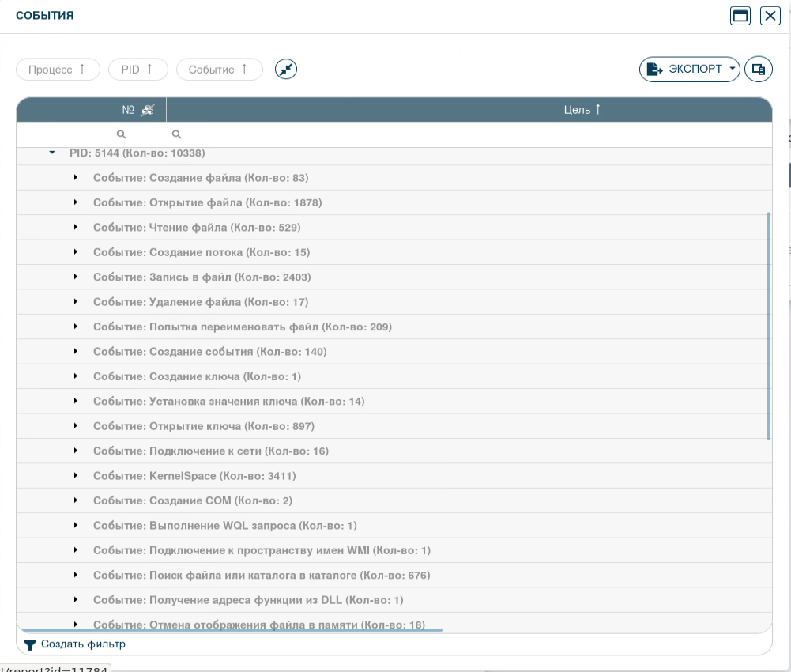Open the ЭКСПОРТ dropdown
Image resolution: width=791 pixels, height=672 pixels.
[689, 70]
